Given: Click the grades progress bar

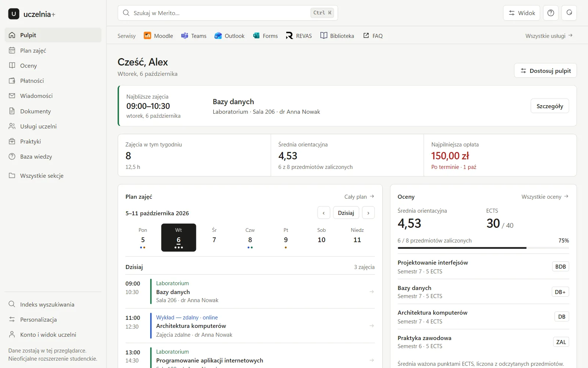Looking at the screenshot, I should 483,248.
